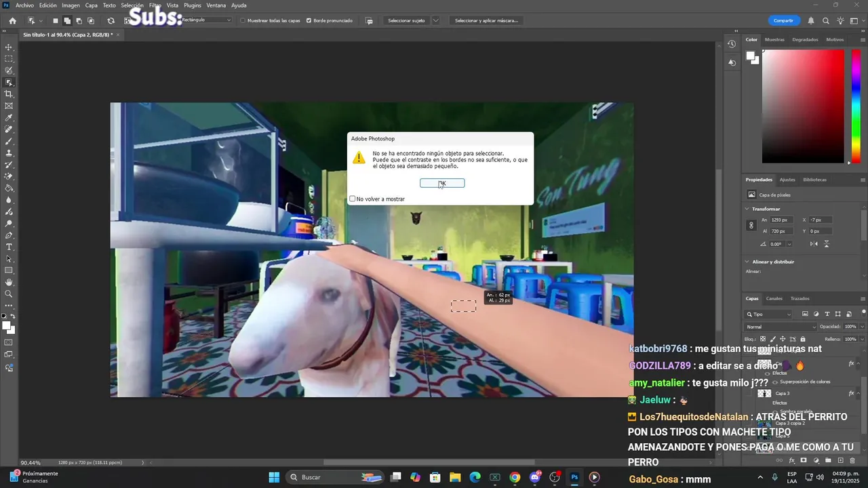Click the create new group folder icon
This screenshot has height=488, width=868.
click(x=828, y=460)
